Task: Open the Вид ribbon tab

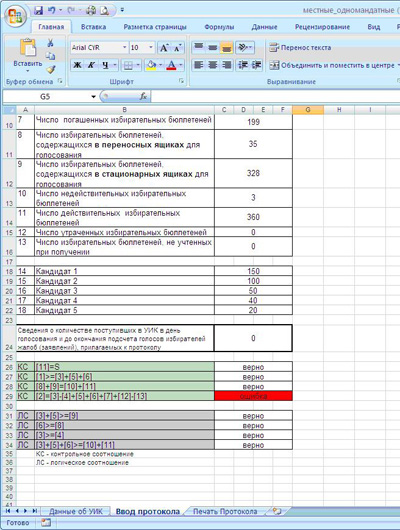Action: click(x=374, y=27)
